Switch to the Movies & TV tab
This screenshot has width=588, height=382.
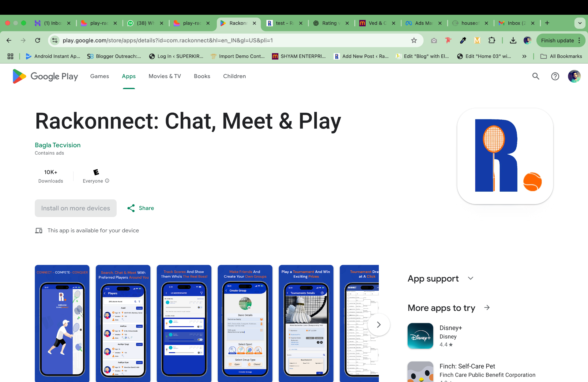[x=165, y=76]
